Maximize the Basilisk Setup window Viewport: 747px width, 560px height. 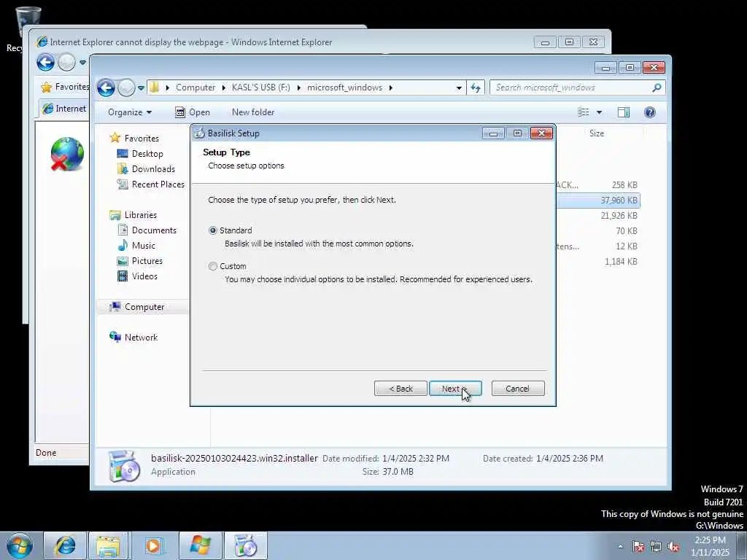(517, 133)
